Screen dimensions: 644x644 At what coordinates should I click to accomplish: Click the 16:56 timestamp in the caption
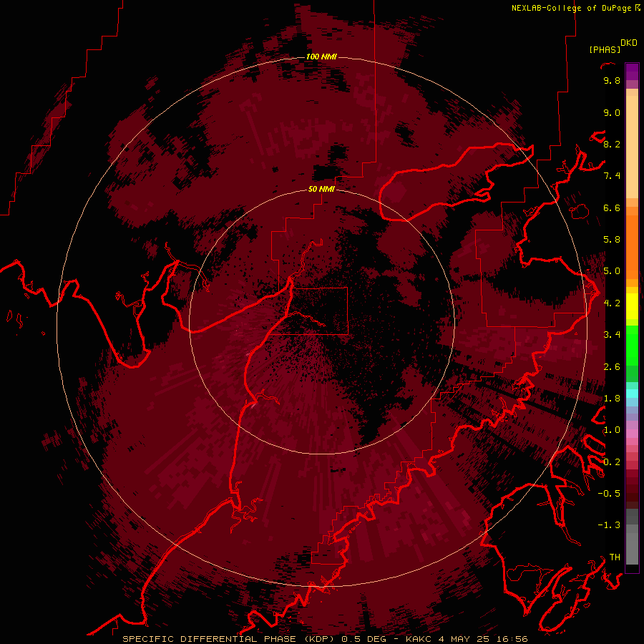click(x=512, y=639)
